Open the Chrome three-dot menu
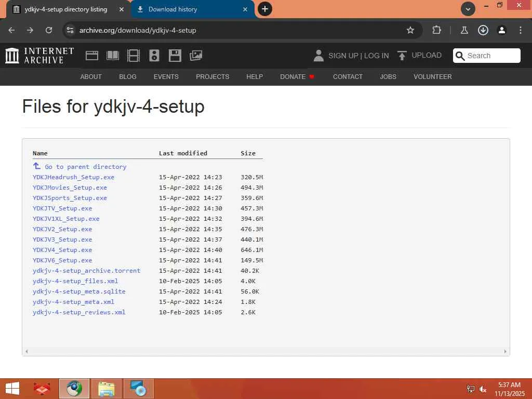The height and width of the screenshot is (399, 532). 521,30
